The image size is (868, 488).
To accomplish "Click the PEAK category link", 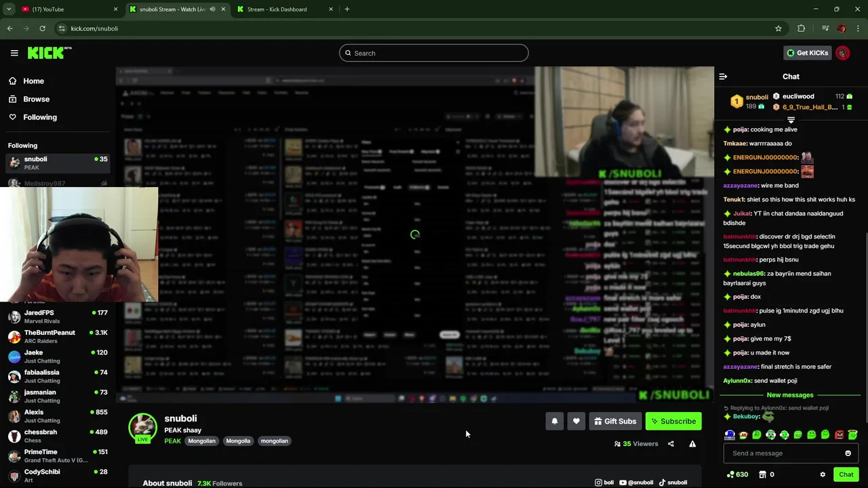I will [x=172, y=441].
